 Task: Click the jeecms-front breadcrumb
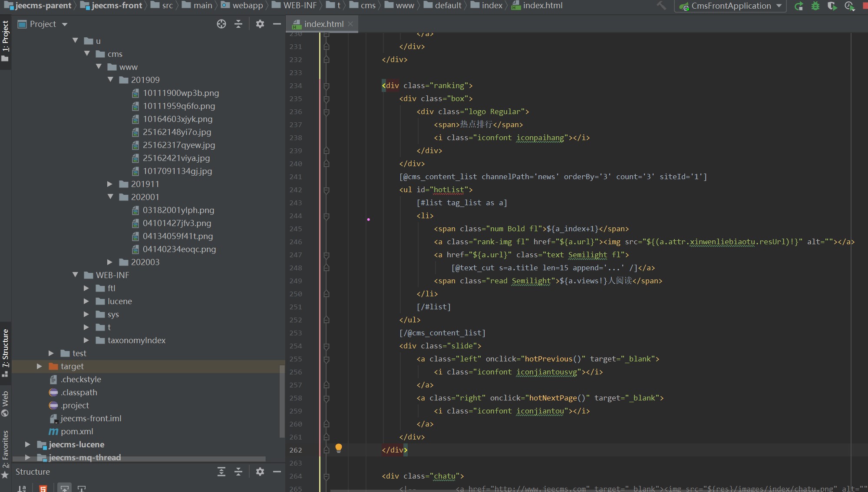[116, 6]
